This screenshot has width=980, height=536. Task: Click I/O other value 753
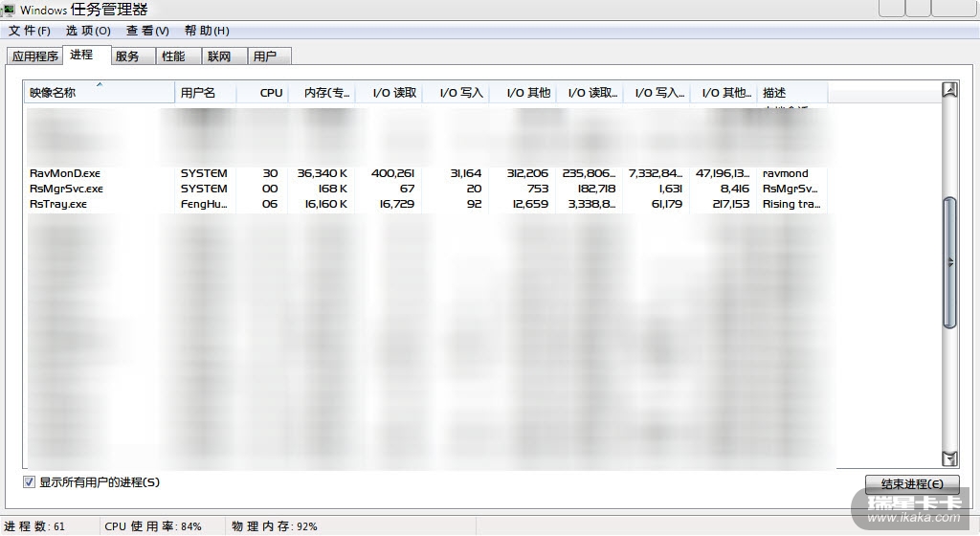click(x=537, y=189)
